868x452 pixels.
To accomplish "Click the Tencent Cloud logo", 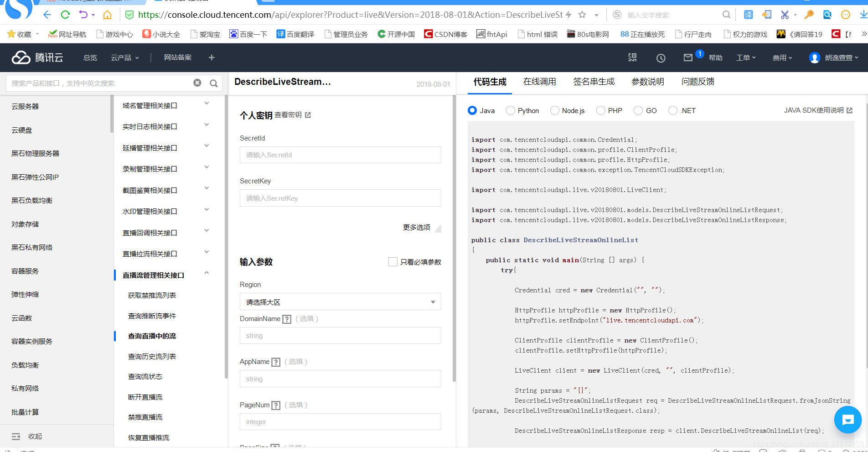I will 37,57.
